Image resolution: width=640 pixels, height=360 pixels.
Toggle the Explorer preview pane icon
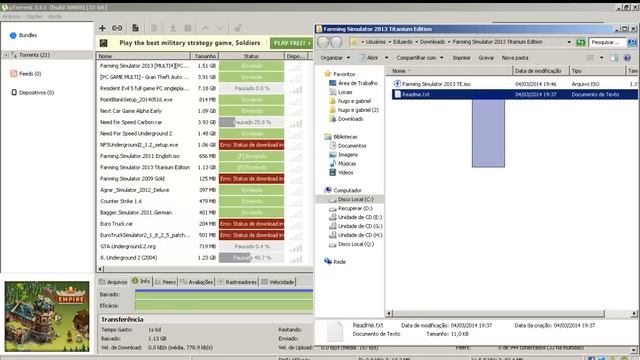[x=614, y=58]
